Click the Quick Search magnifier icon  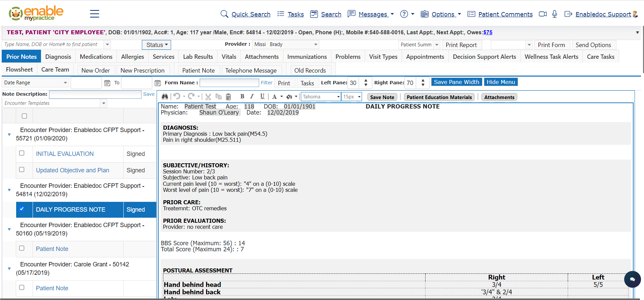(x=224, y=14)
